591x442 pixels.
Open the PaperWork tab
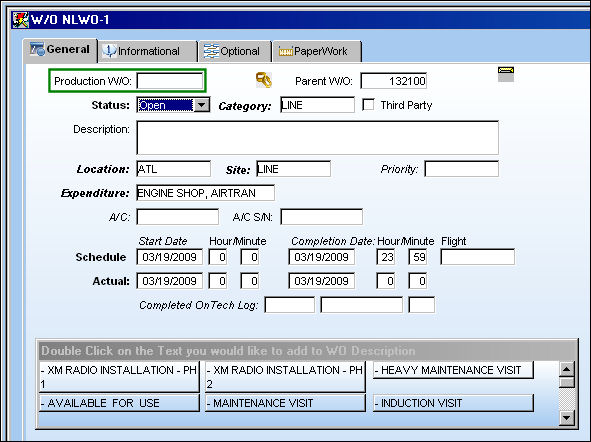[x=317, y=51]
